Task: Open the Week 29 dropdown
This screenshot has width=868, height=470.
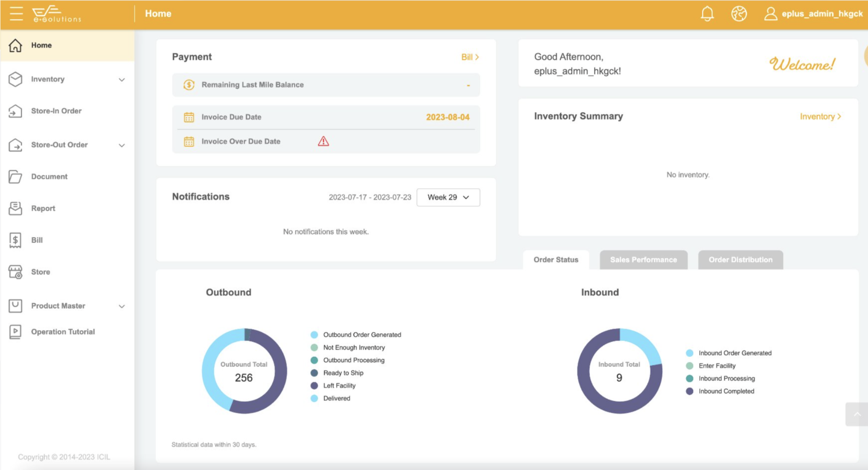Action: (x=448, y=197)
